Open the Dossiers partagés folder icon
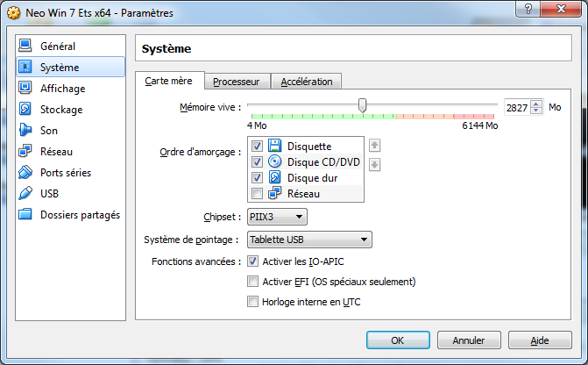This screenshot has width=588, height=365. pos(25,214)
